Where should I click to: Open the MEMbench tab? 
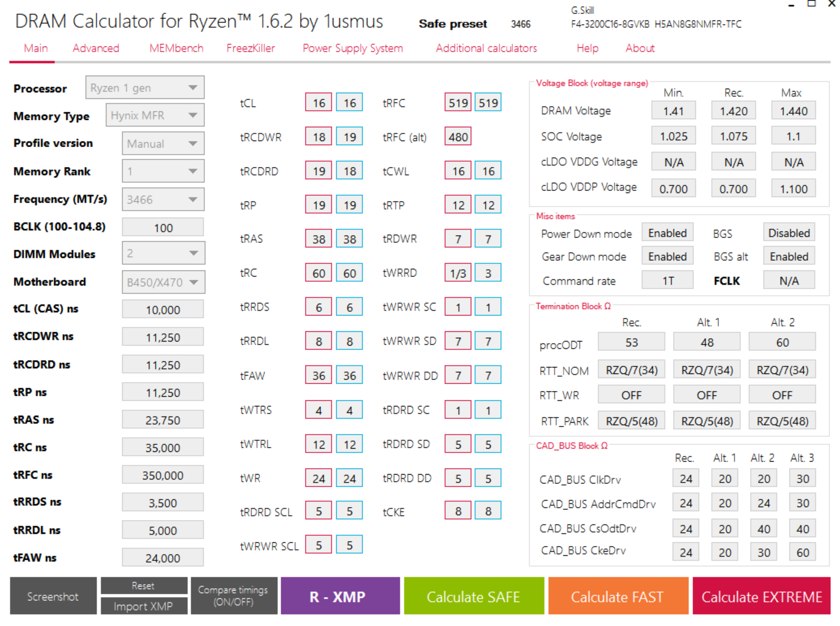pos(176,48)
